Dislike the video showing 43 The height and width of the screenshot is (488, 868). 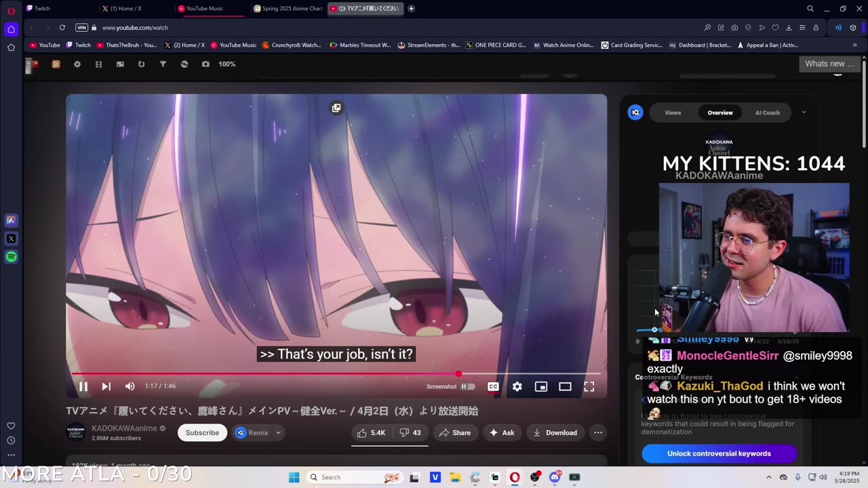[x=410, y=432]
